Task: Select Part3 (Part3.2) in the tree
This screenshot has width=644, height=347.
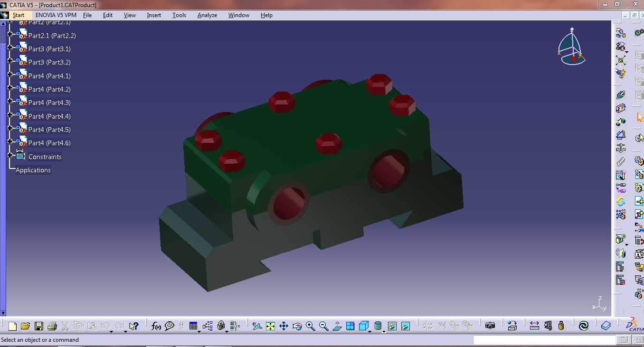Action: point(49,62)
